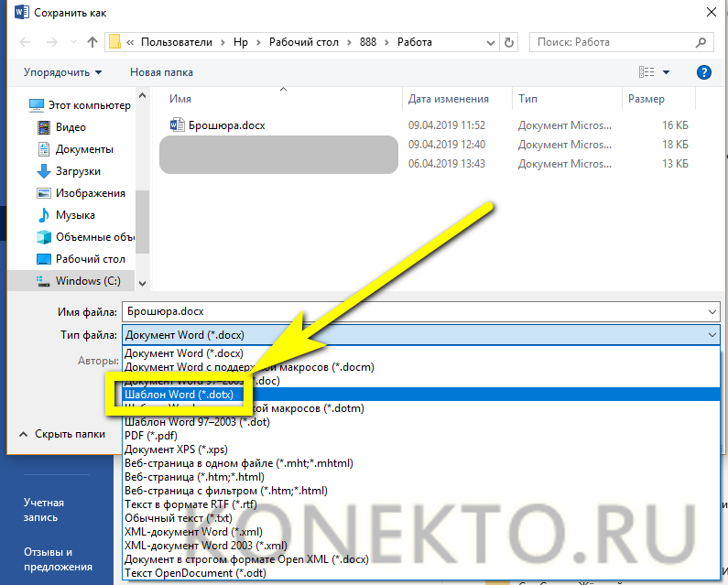
Task: Open view options dropdown arrow
Action: pyautogui.click(x=666, y=72)
